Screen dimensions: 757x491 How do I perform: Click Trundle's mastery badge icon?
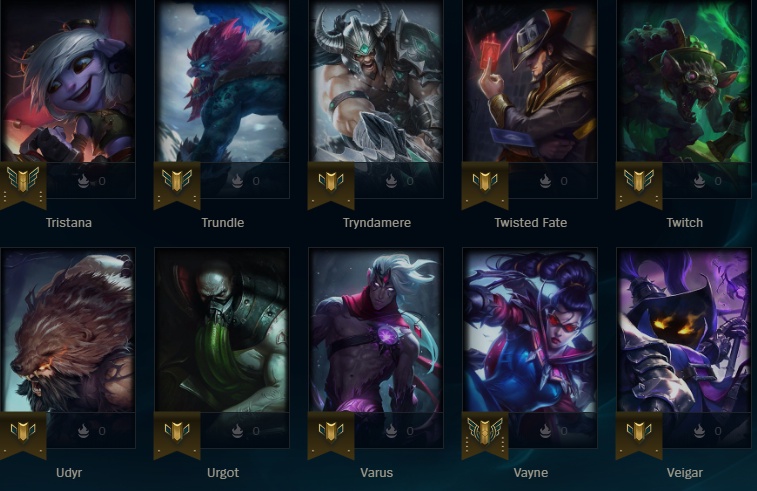(177, 181)
